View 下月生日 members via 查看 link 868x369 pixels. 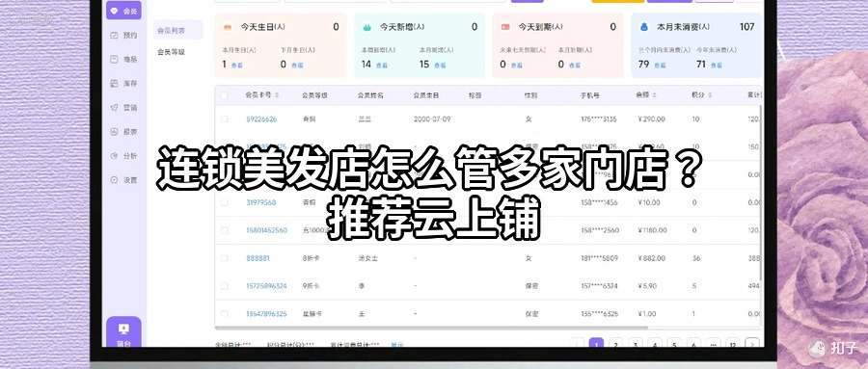(297, 65)
